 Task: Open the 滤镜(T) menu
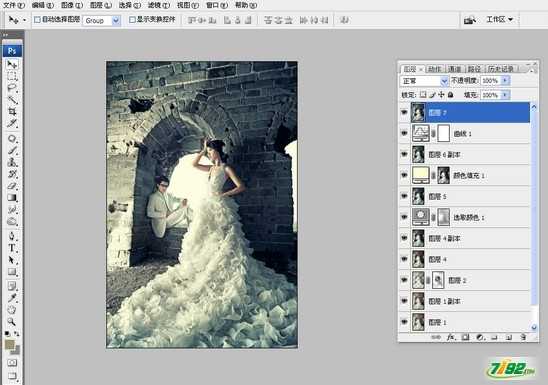(158, 5)
